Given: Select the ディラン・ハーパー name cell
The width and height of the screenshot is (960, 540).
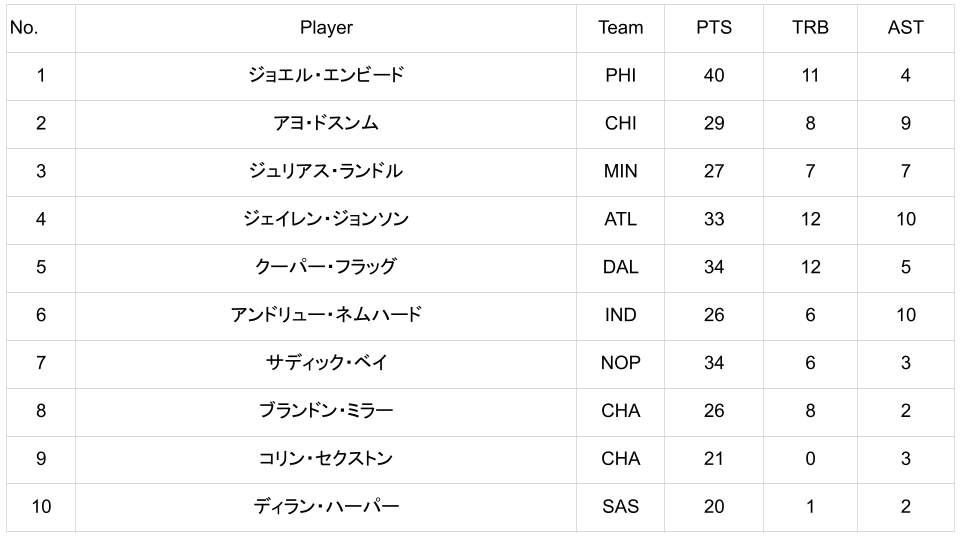Looking at the screenshot, I should (x=326, y=507).
